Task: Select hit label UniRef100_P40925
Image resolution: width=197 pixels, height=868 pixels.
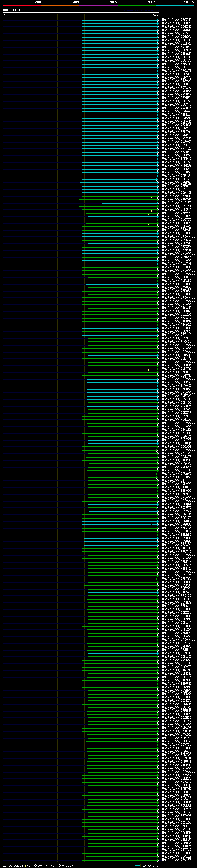Action: [176, 325]
